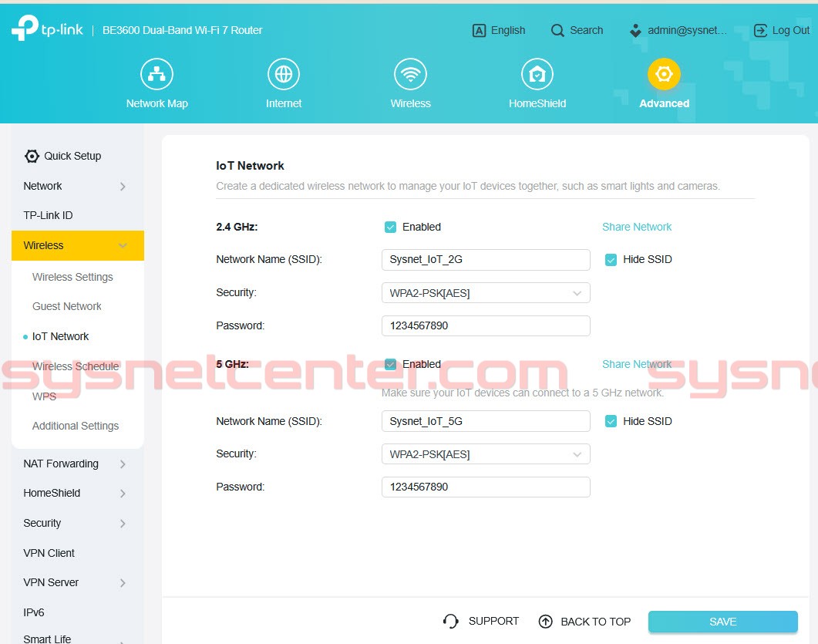The image size is (818, 644).
Task: Open the Wireless Wi-Fi icon
Action: click(411, 74)
